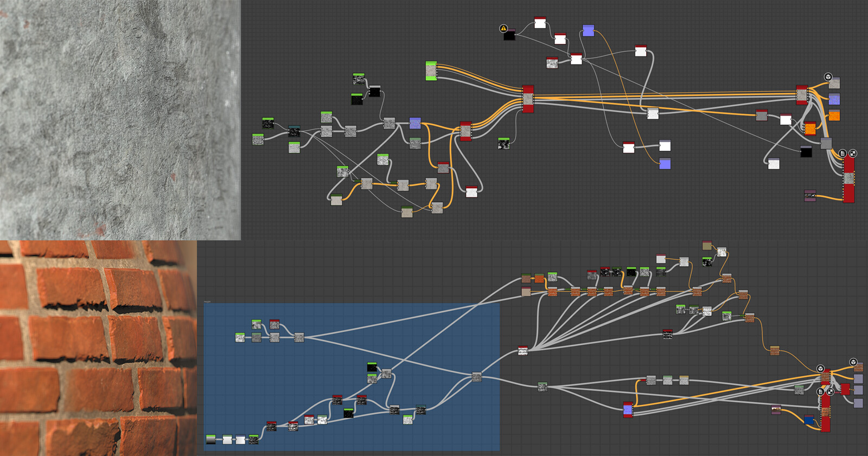This screenshot has height=456, width=868.
Task: Select the dark brick-pattern node with red header
Action: pos(667,334)
